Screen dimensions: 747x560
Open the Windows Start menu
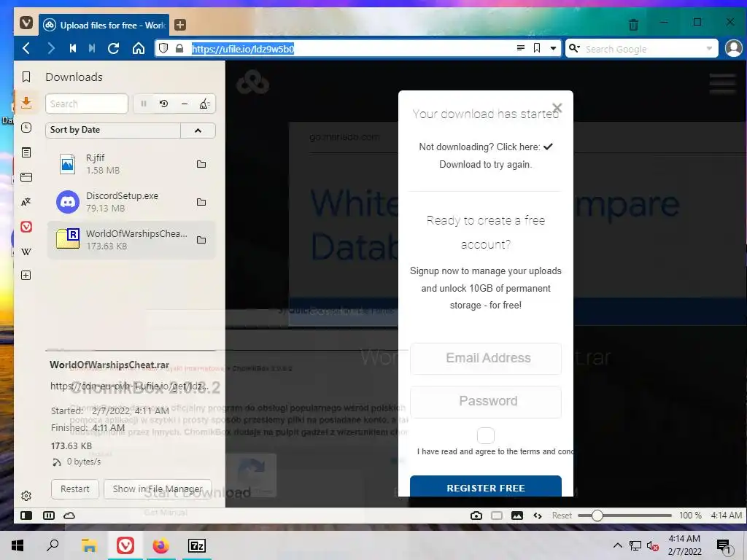[x=18, y=545]
